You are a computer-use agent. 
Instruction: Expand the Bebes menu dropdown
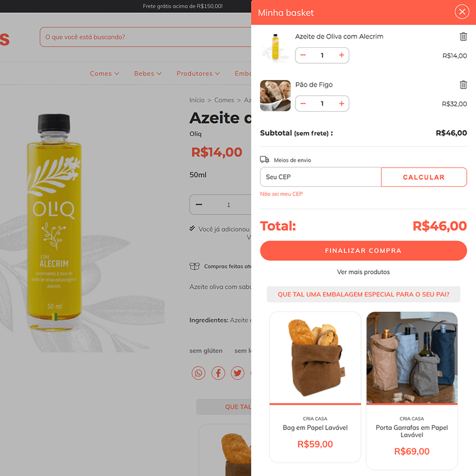[148, 73]
